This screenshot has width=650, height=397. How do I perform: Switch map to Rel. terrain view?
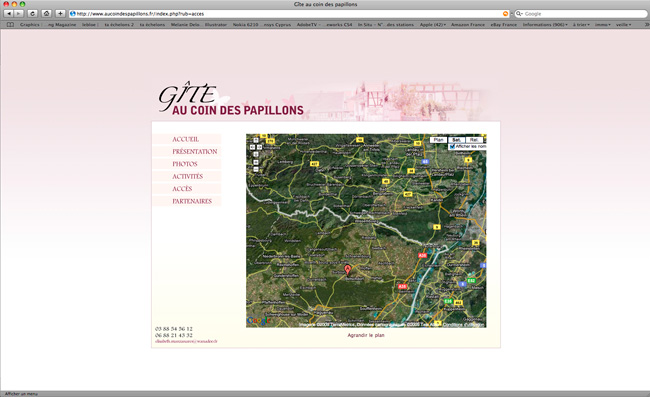tap(474, 140)
